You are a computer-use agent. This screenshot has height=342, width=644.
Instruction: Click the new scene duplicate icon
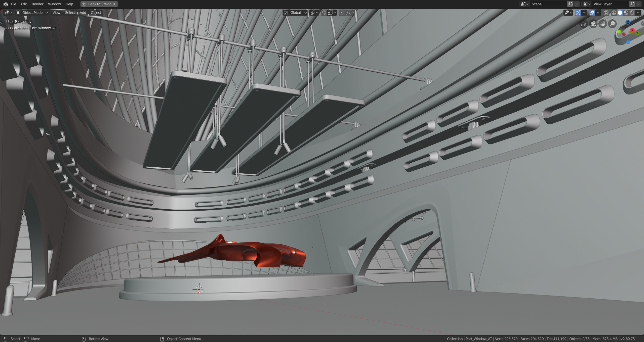pos(570,4)
